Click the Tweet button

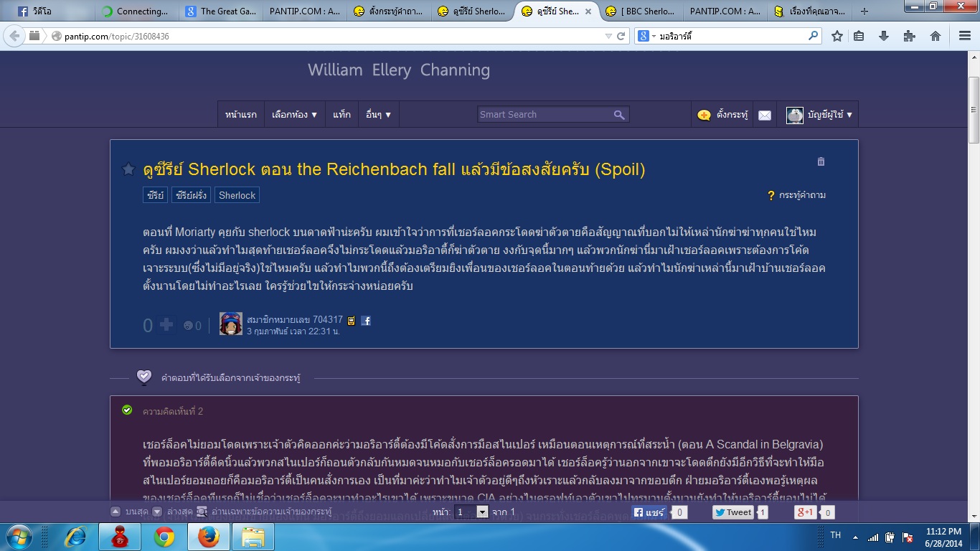pos(732,512)
